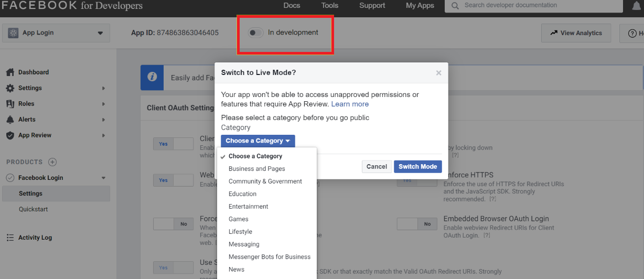Click the Switch Mode button
Viewport: 644px width, 279px height.
pyautogui.click(x=418, y=167)
